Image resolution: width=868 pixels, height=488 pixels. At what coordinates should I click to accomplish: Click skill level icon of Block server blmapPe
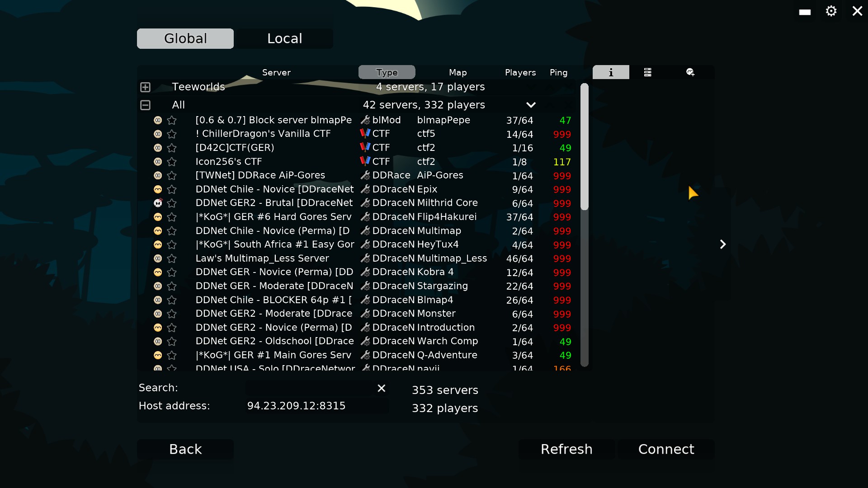(x=158, y=120)
